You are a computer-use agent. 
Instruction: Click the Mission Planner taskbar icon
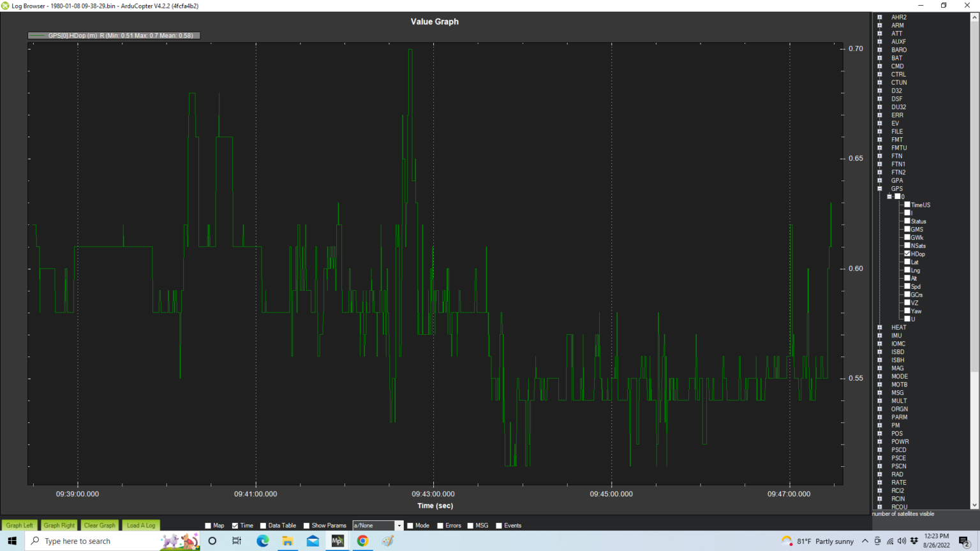point(338,541)
